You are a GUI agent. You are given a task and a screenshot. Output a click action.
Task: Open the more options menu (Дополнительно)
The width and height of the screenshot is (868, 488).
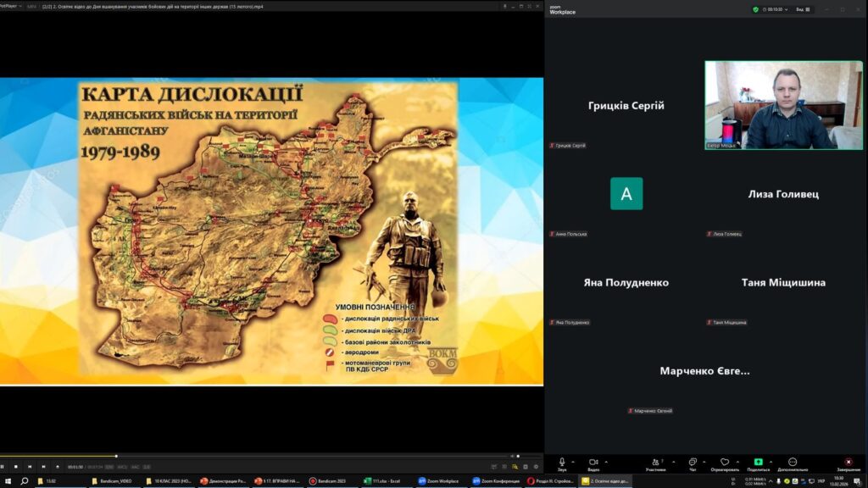coord(793,463)
